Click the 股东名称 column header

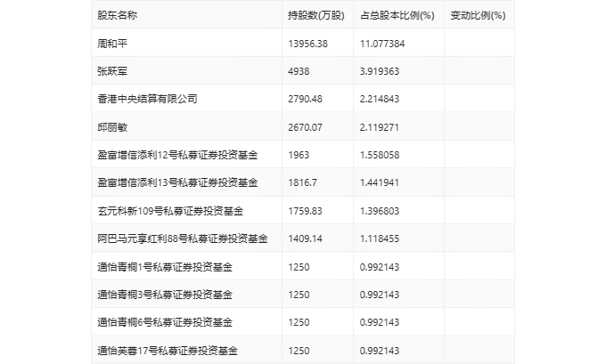(x=117, y=15)
